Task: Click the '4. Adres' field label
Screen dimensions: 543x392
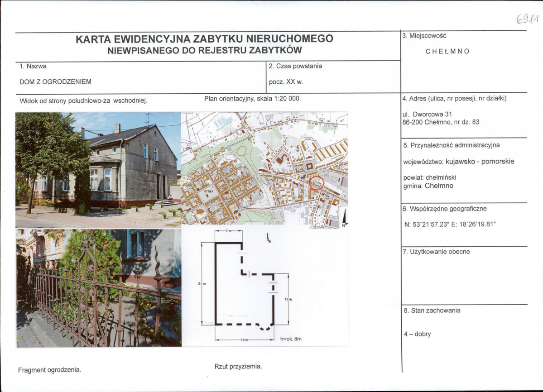Action: (x=454, y=99)
